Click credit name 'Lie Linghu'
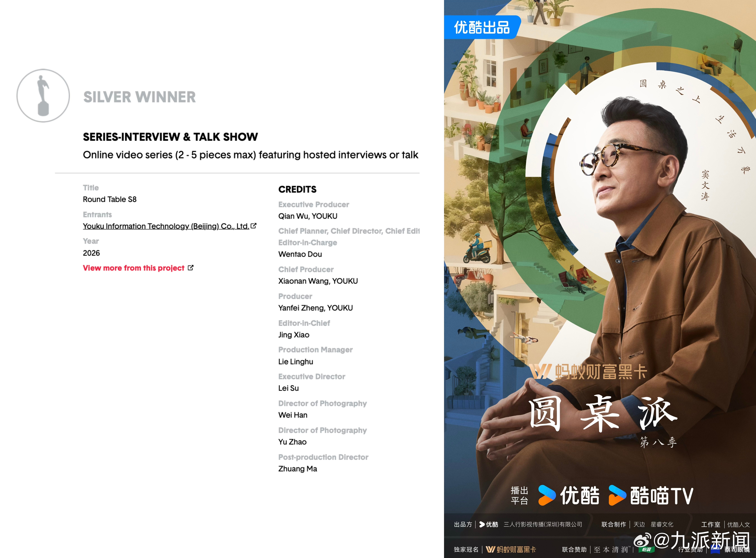The width and height of the screenshot is (756, 558). 296,362
